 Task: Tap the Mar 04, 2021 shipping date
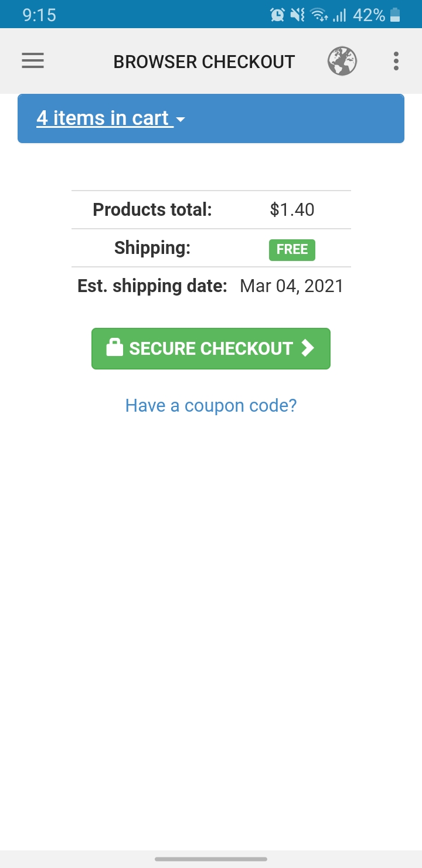(x=291, y=286)
